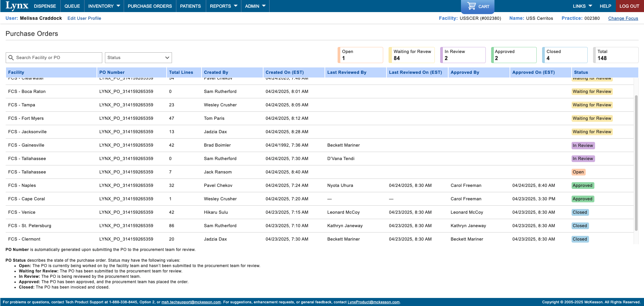This screenshot has width=644, height=306.
Task: Go to the Dispense page
Action: (x=45, y=6)
